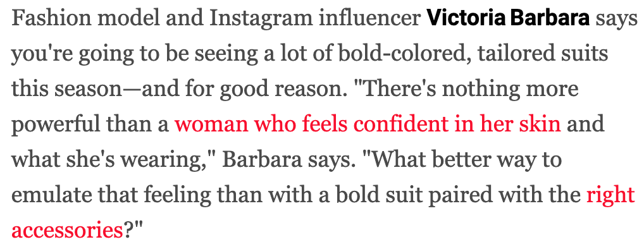Click the word 'Fashion' starting the paragraph
Viewport: 644px width, 249px height.
pyautogui.click(x=43, y=18)
